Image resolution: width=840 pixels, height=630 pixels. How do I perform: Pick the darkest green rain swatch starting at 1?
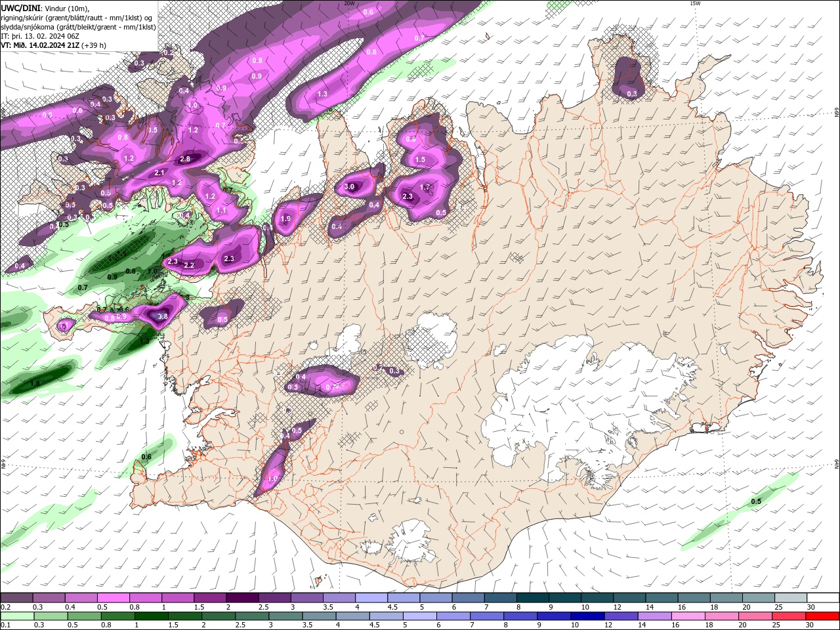(x=151, y=616)
